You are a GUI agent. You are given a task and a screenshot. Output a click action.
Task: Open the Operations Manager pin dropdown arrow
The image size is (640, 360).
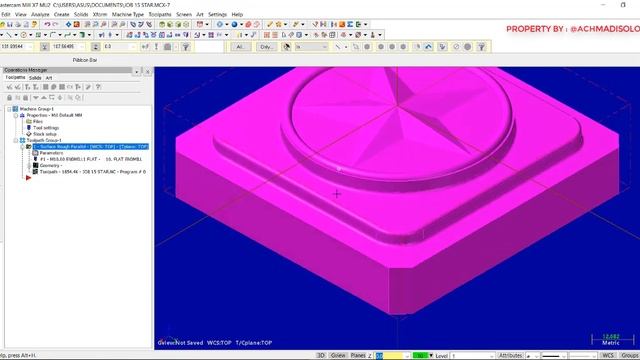pos(136,71)
